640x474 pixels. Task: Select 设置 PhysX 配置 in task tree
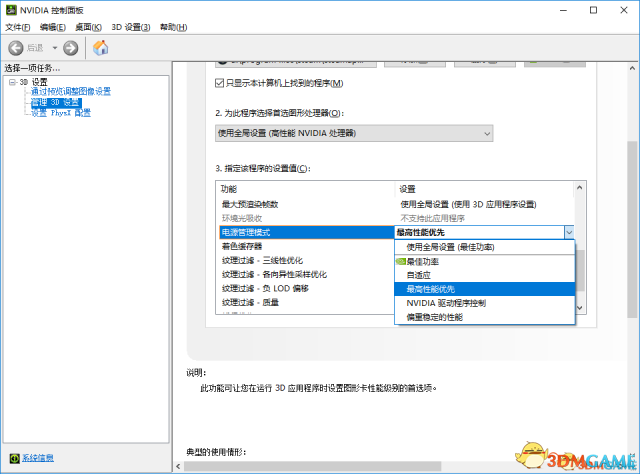(60, 112)
